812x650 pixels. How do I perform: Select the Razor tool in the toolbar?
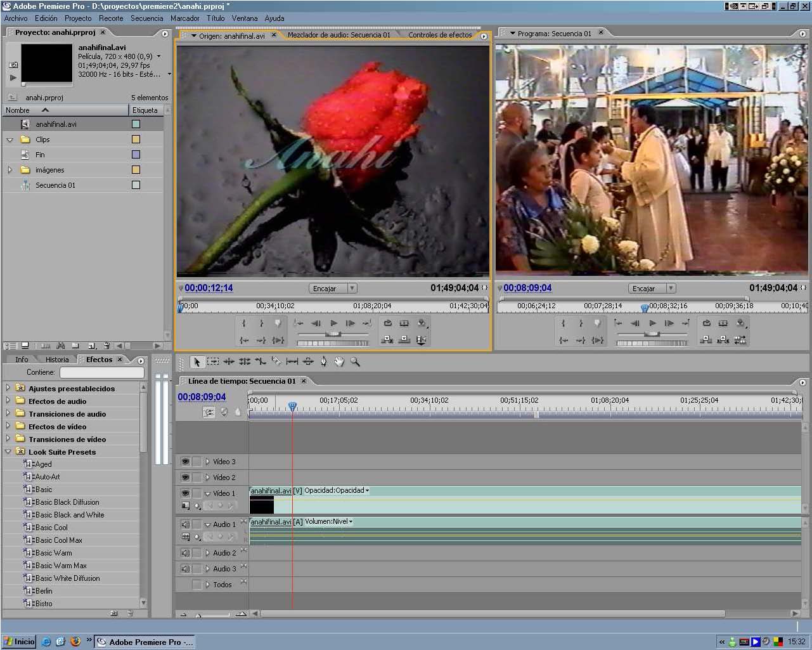[276, 361]
